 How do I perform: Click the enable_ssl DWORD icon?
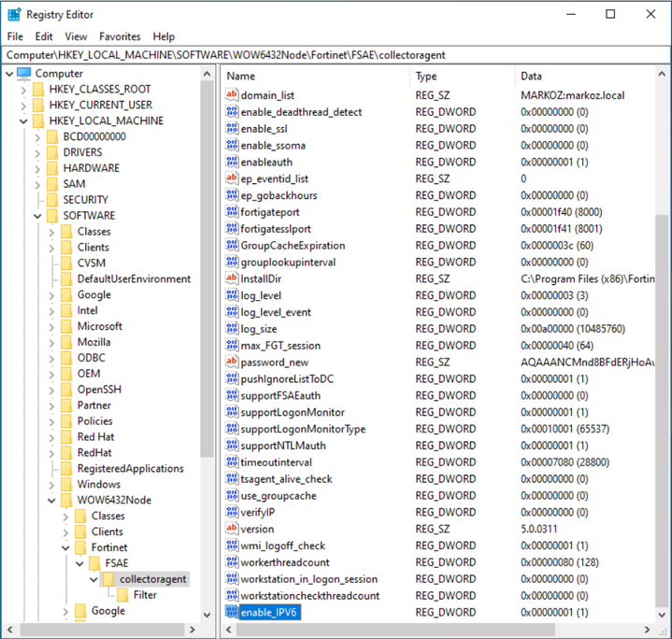[x=232, y=128]
